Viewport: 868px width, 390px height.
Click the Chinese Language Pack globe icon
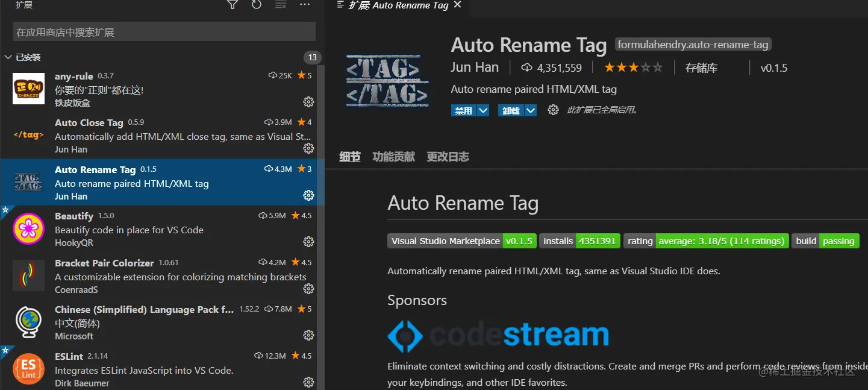coord(29,322)
